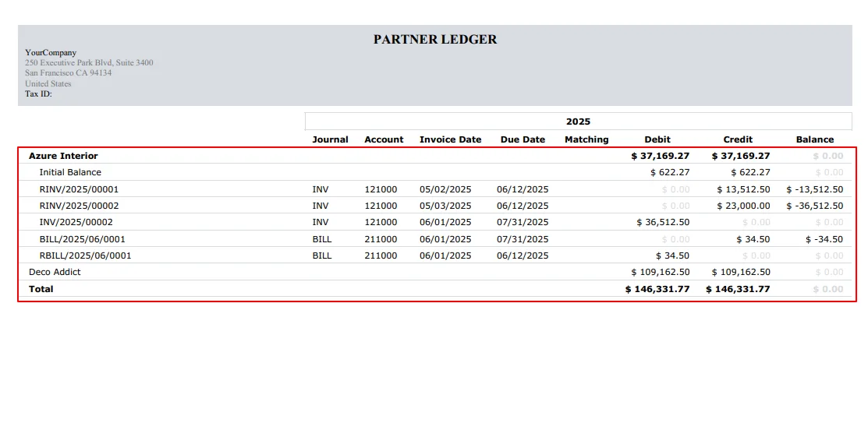Click BILL journal in RBILL/2025/06/0001 row
Image resolution: width=868 pixels, height=423 pixels.
[x=322, y=256]
